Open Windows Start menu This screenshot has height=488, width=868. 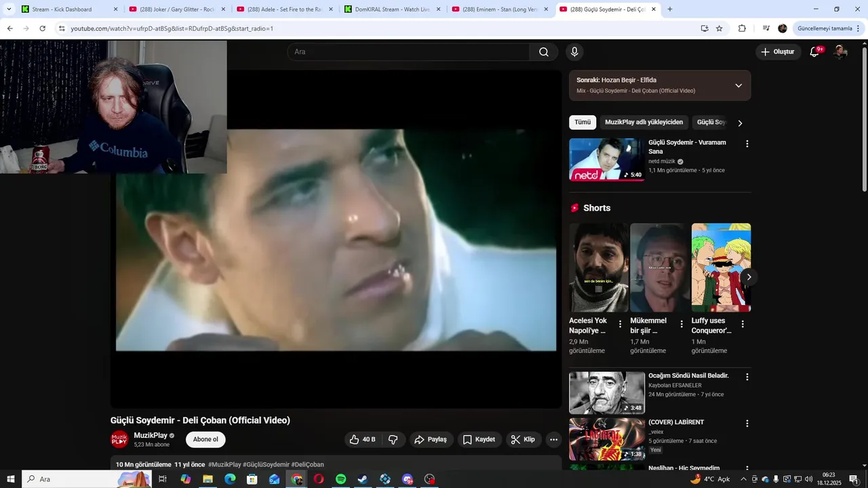point(11,479)
